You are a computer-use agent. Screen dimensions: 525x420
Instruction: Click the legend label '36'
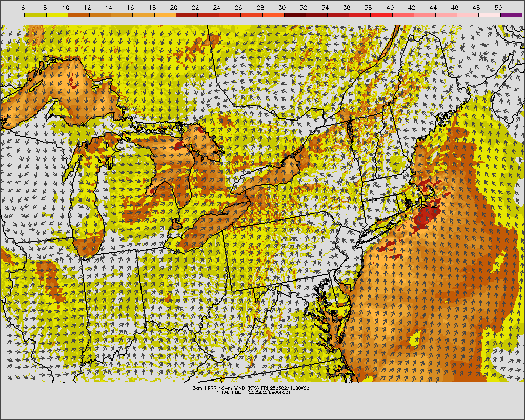coord(347,7)
